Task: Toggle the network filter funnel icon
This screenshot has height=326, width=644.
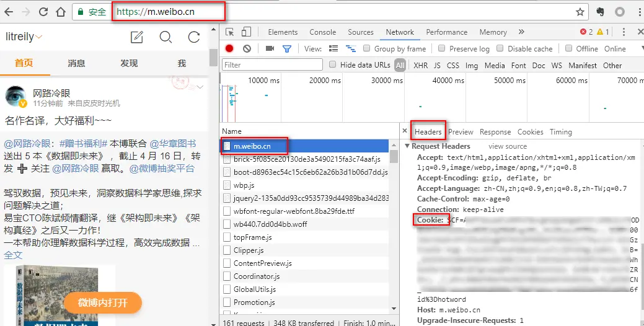Action: pyautogui.click(x=287, y=49)
